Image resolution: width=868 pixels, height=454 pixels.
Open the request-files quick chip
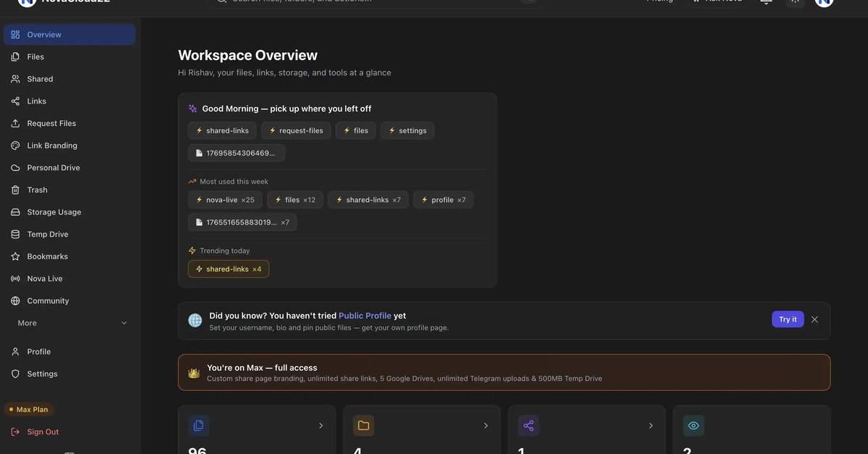pos(297,131)
